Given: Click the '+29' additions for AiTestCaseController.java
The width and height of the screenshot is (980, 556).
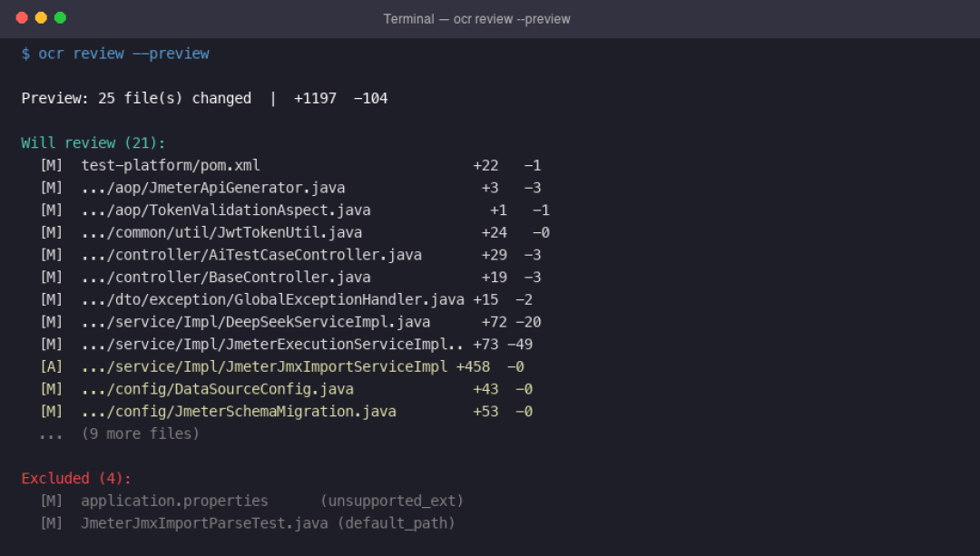Looking at the screenshot, I should click(x=495, y=255).
